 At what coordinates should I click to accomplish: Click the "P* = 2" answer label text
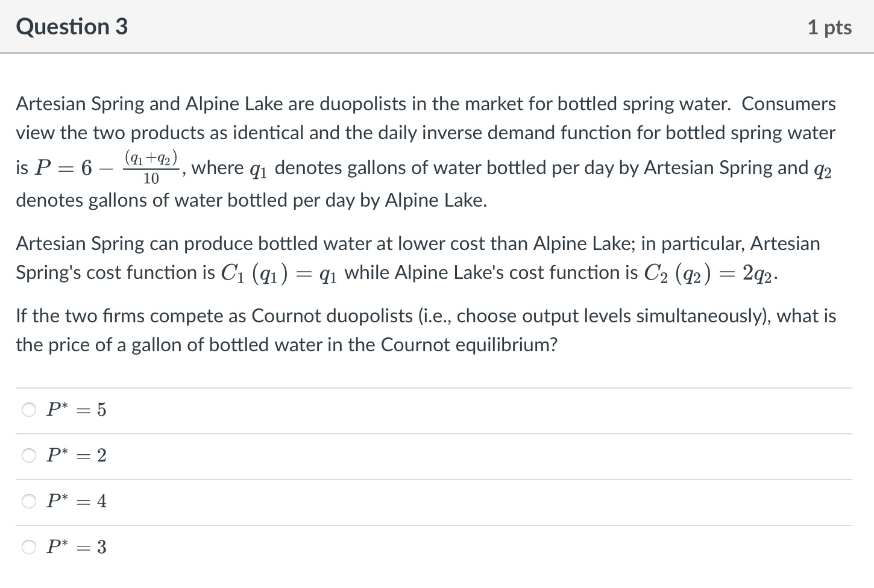coord(77,455)
